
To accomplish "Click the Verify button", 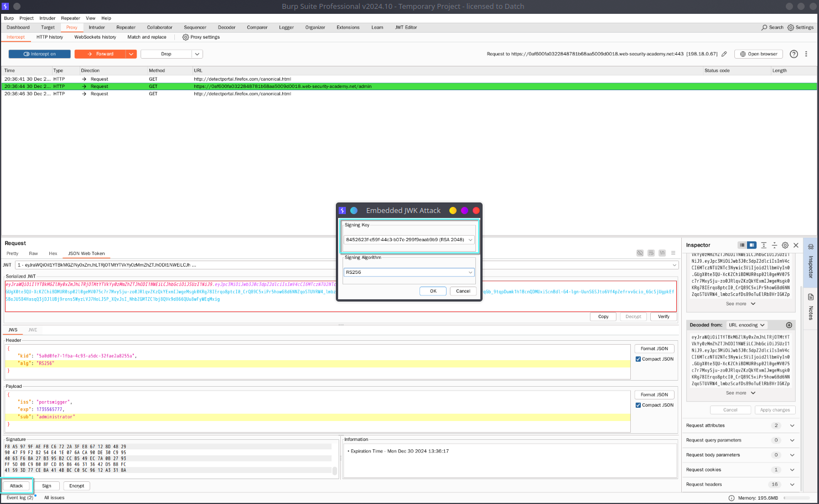I will point(664,316).
